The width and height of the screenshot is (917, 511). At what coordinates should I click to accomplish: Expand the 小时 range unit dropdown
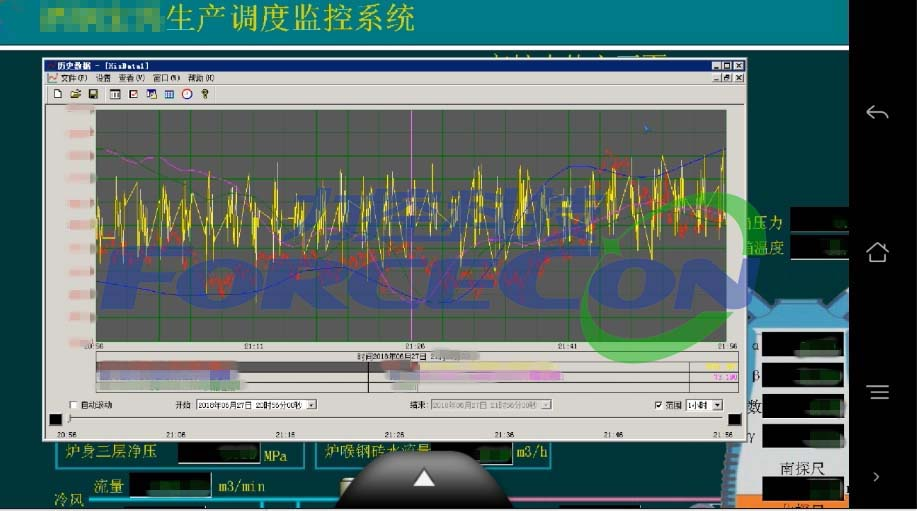coord(718,405)
